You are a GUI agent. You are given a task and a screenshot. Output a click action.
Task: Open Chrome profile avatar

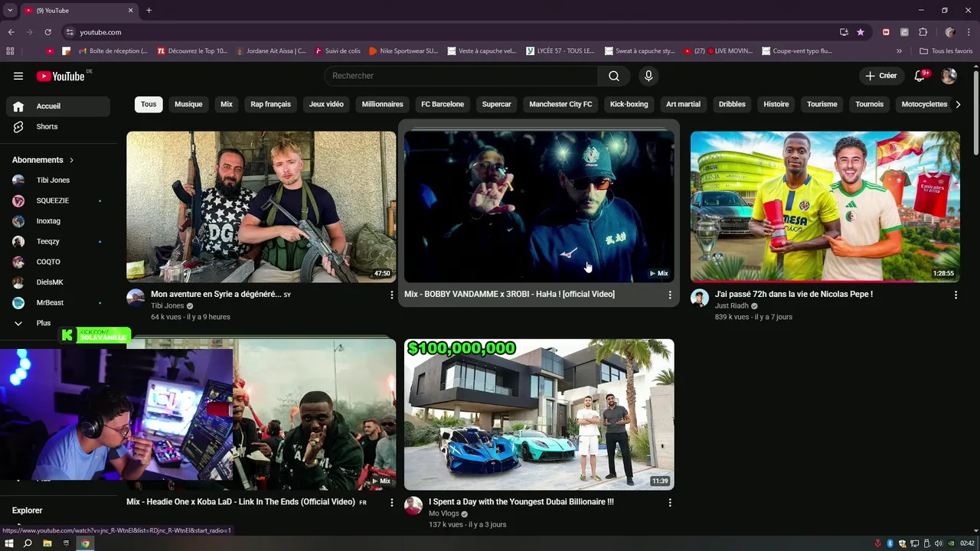coord(950,32)
